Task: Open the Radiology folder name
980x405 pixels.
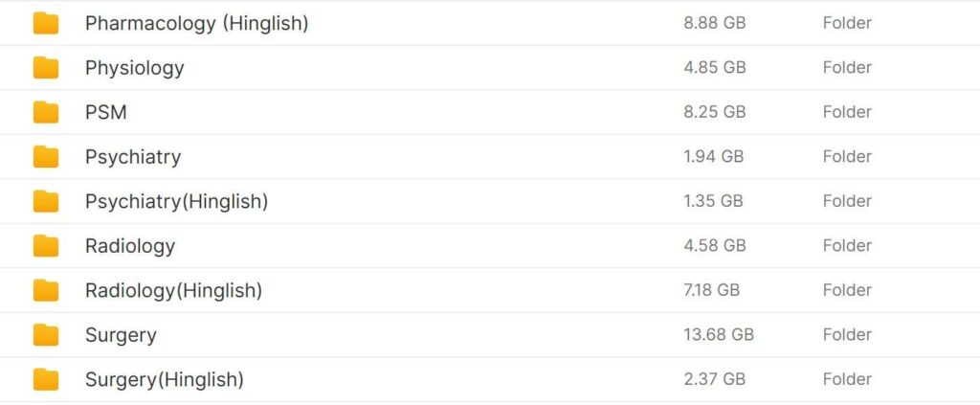Action: (x=129, y=246)
